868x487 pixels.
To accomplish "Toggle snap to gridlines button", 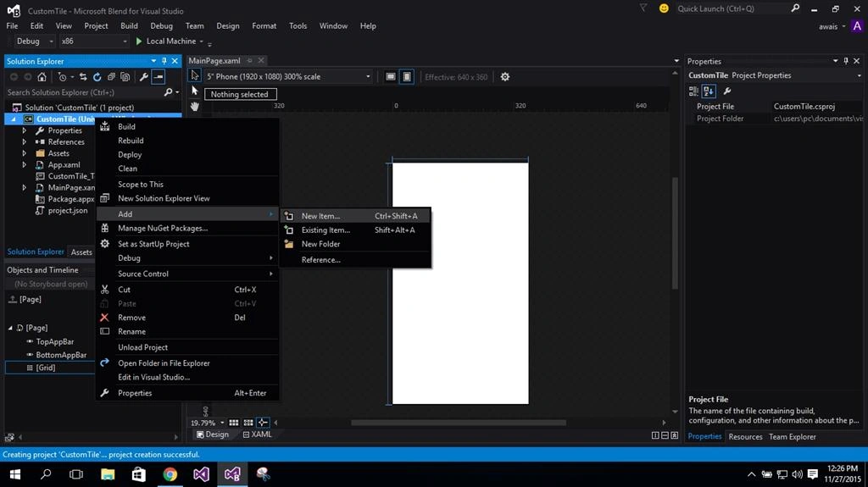I will click(248, 423).
